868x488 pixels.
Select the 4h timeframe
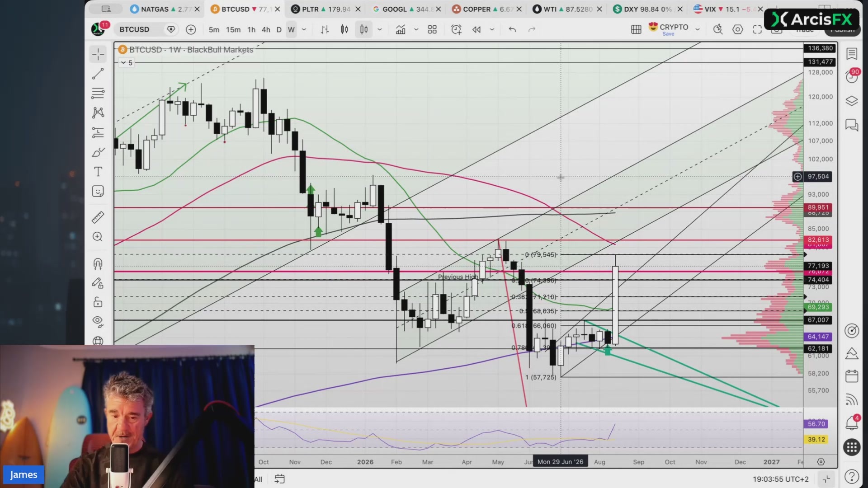(266, 30)
